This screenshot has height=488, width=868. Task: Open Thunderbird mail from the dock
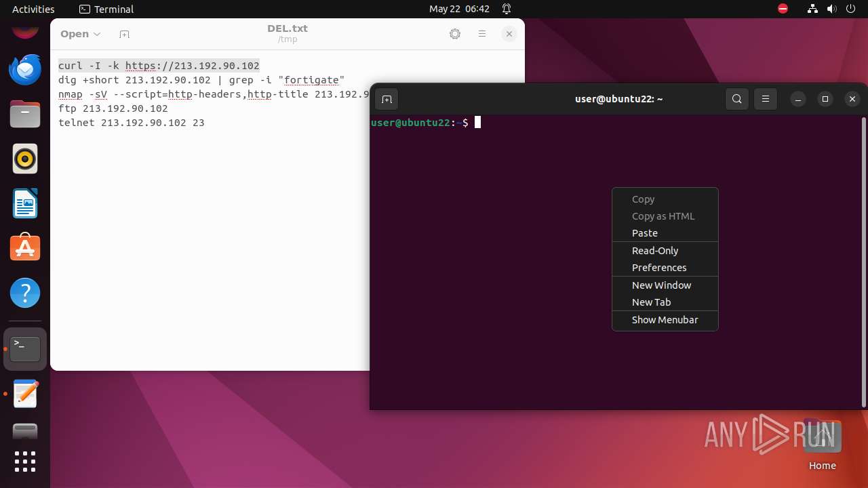[x=25, y=69]
